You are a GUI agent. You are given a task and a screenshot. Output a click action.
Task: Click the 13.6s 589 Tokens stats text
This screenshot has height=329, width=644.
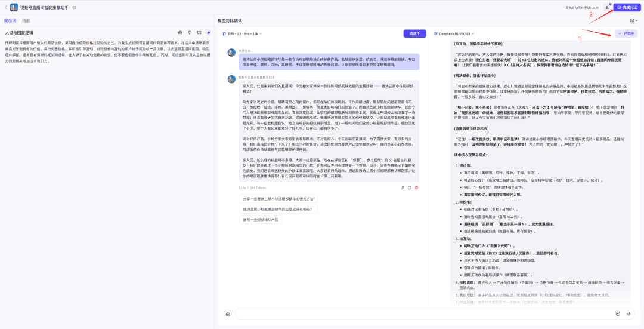[252, 188]
